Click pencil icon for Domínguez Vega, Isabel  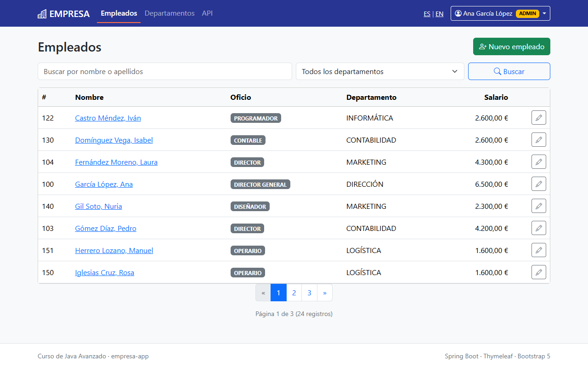coord(539,140)
